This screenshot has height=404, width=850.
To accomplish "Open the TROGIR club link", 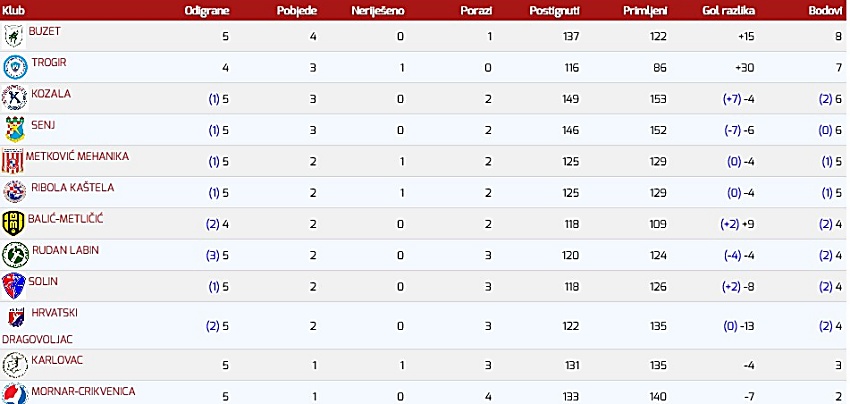I will [x=49, y=62].
